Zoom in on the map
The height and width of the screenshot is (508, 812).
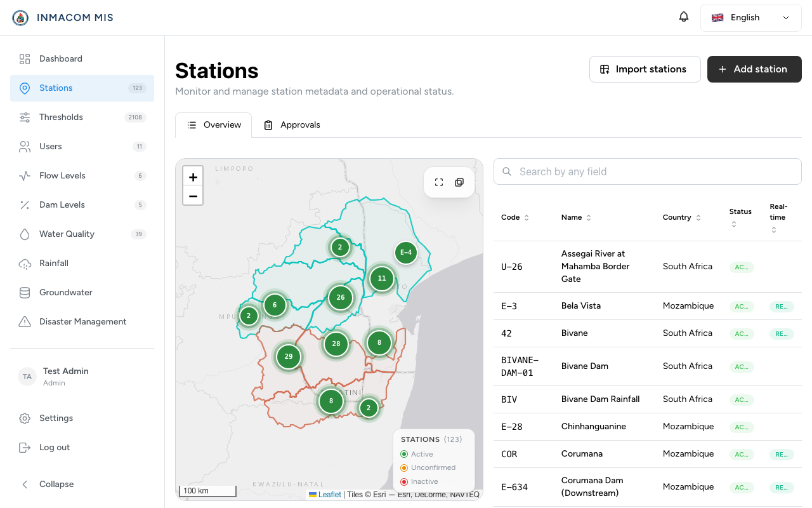point(193,177)
